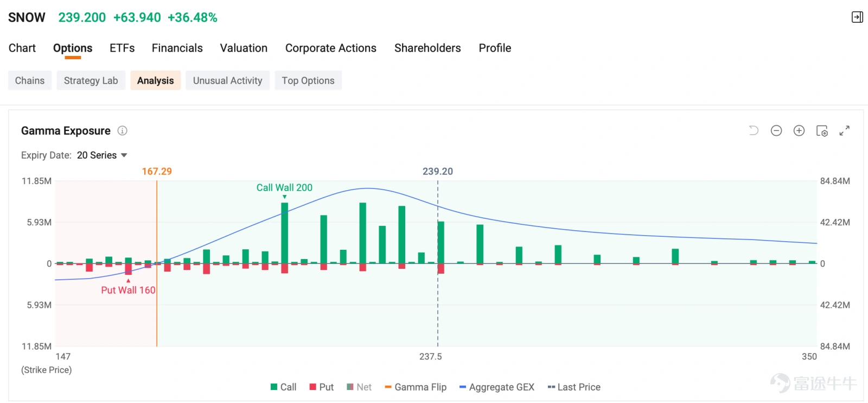Screen dimensions: 868x403
Task: Open the Valuation tab
Action: click(244, 48)
